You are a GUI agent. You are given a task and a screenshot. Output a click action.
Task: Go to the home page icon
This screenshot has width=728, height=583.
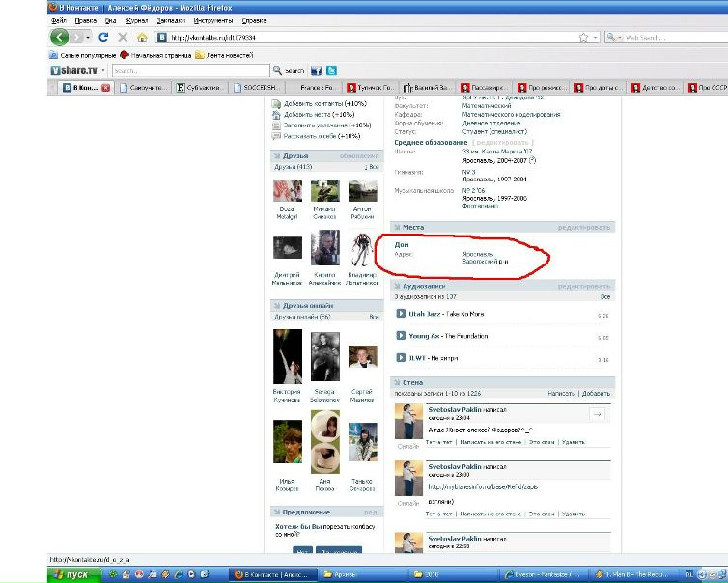point(142,38)
